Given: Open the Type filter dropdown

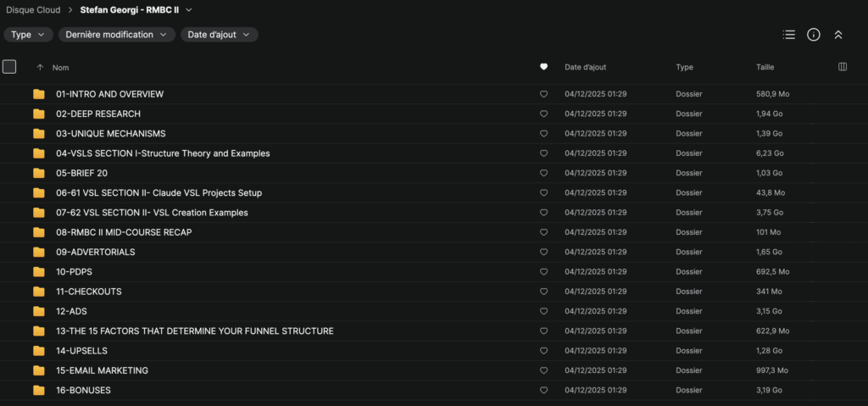Looking at the screenshot, I should click(28, 35).
